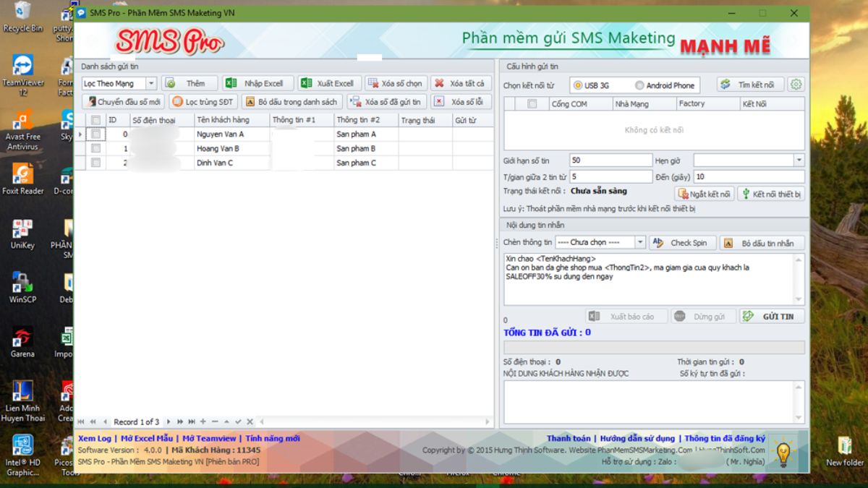Click the Giới hạn số tin input field

(610, 160)
